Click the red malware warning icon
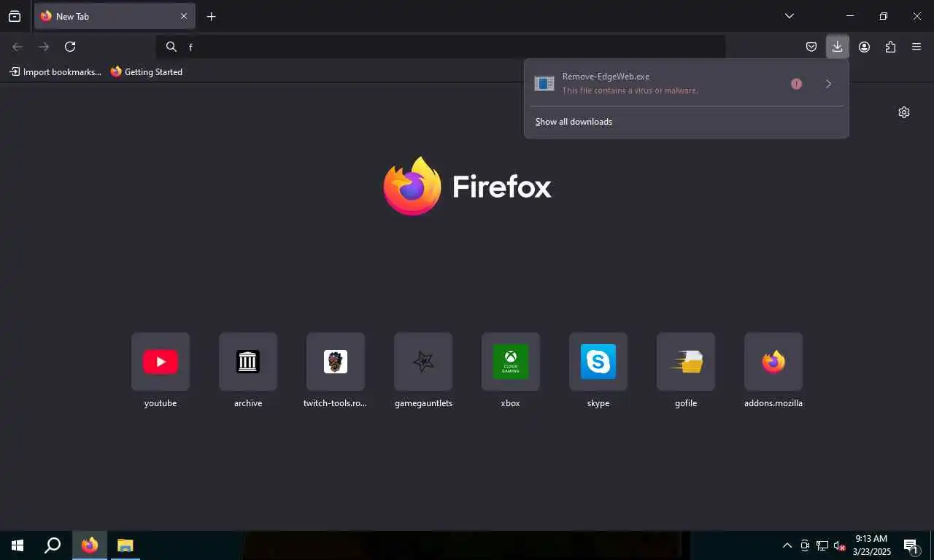 point(796,84)
